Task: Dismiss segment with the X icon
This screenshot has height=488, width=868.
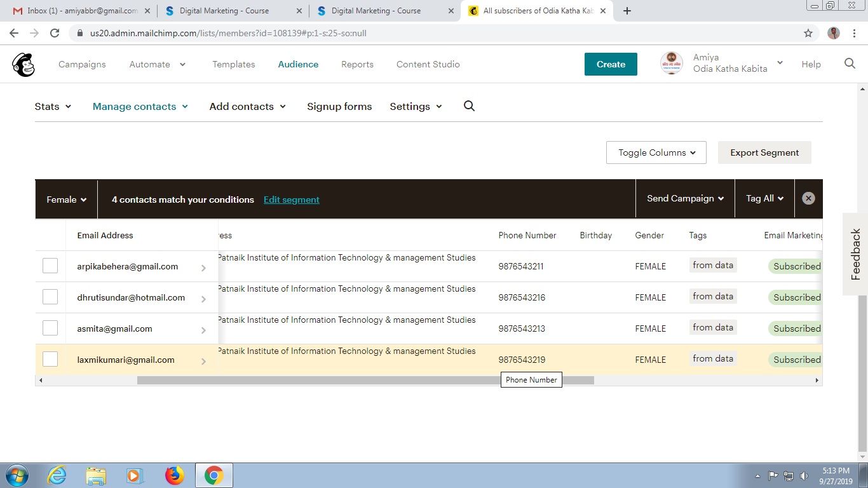Action: (808, 198)
